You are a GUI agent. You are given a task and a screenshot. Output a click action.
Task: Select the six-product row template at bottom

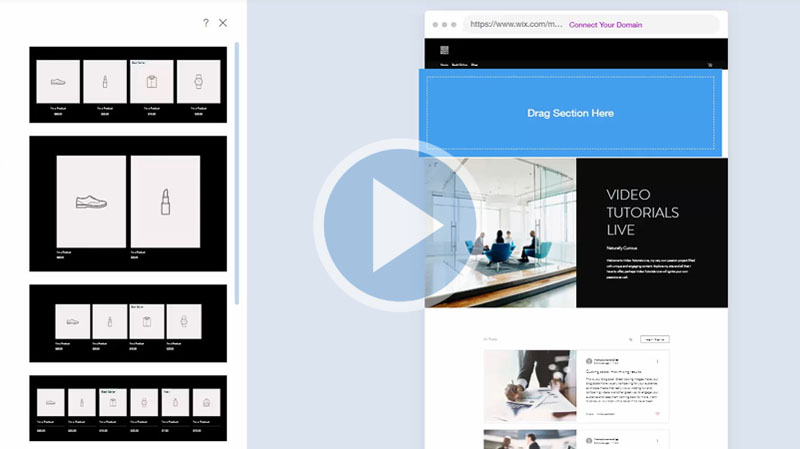tap(128, 406)
